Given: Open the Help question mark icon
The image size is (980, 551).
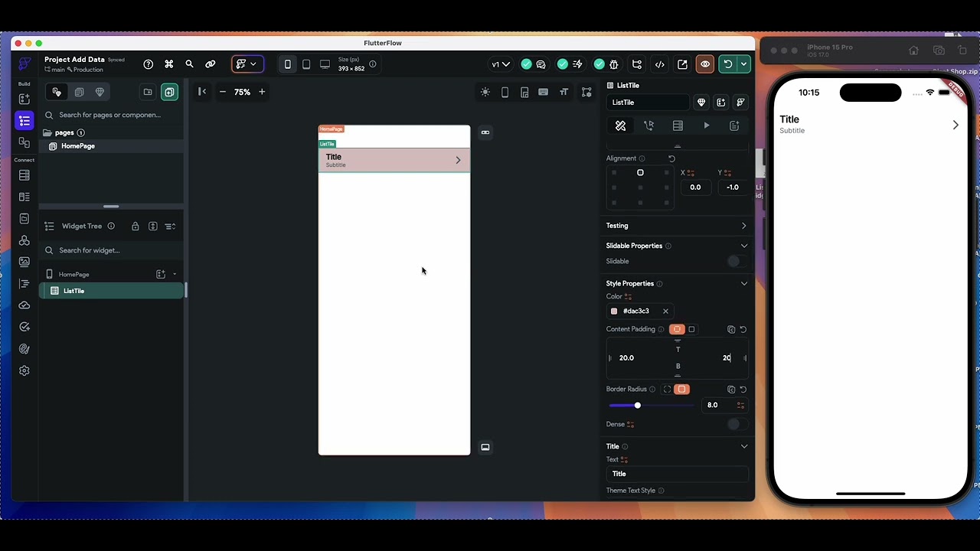Looking at the screenshot, I should coord(149,64).
